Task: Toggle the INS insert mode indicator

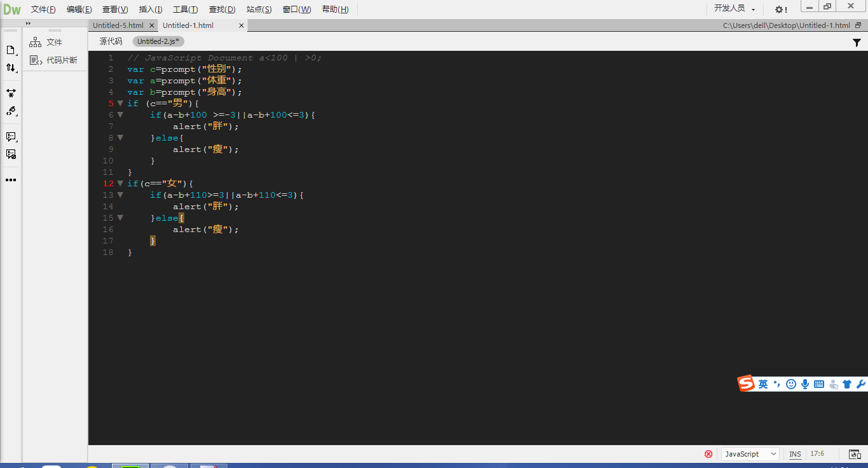Action: pyautogui.click(x=795, y=454)
